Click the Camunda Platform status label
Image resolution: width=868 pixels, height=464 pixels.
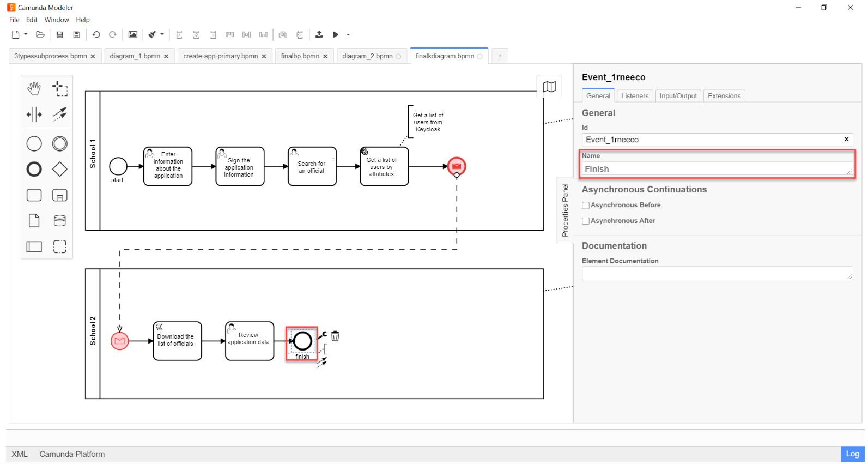coord(72,454)
